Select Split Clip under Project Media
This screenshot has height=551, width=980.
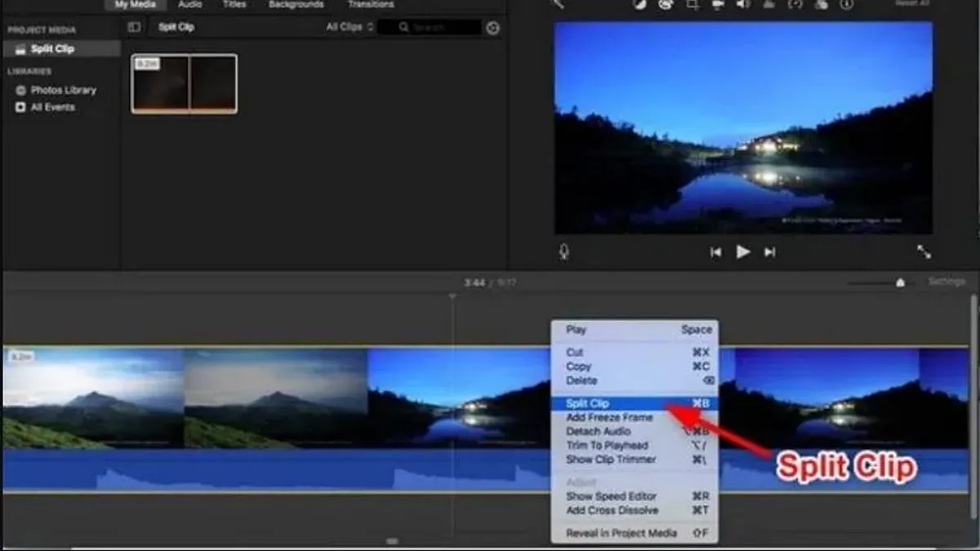62,49
